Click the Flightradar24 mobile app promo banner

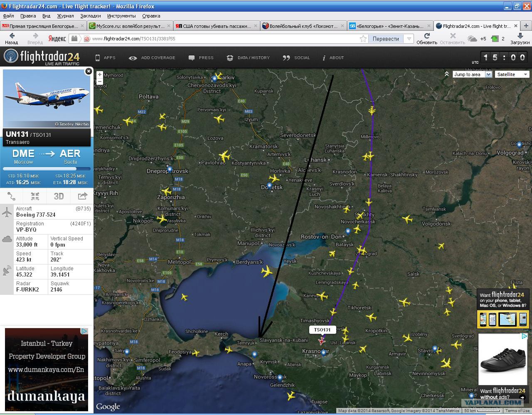click(503, 309)
